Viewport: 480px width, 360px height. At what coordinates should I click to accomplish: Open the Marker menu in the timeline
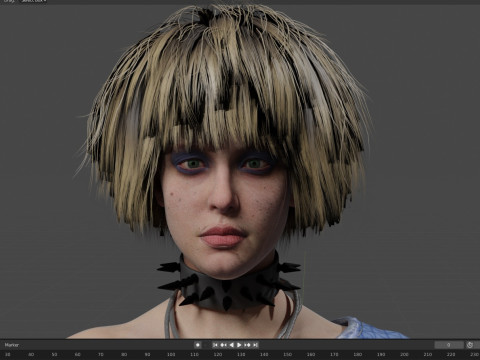point(12,345)
